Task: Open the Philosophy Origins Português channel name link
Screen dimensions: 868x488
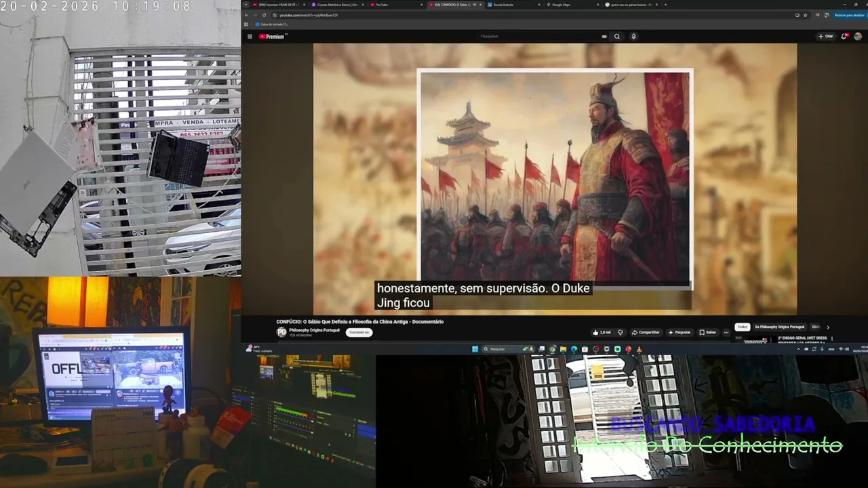Action: point(315,330)
